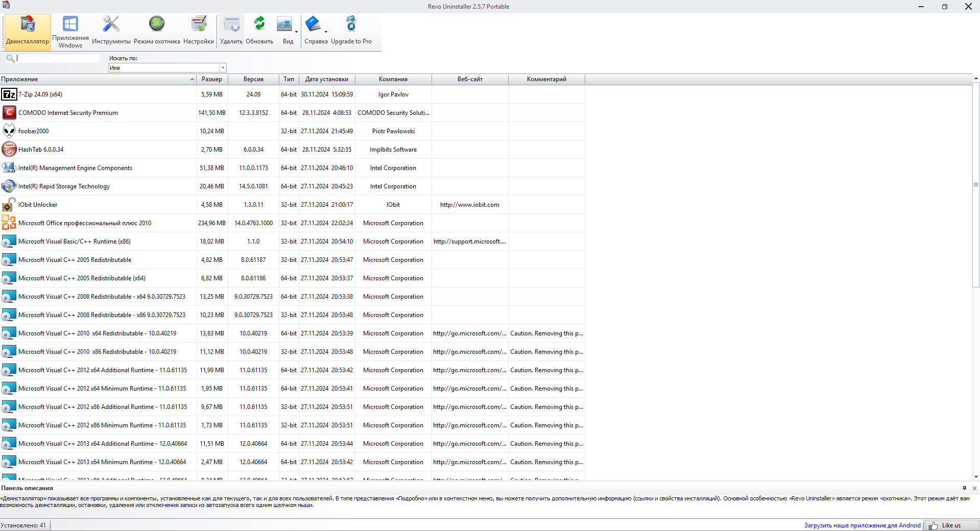Click http://support.microsoft... website cell
The height and width of the screenshot is (531, 980).
tap(470, 242)
